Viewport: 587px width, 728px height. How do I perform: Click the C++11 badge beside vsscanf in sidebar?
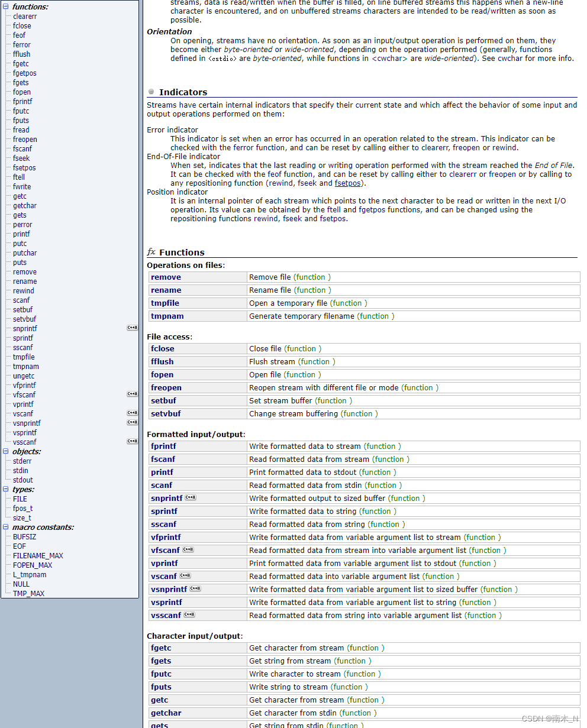tap(133, 441)
